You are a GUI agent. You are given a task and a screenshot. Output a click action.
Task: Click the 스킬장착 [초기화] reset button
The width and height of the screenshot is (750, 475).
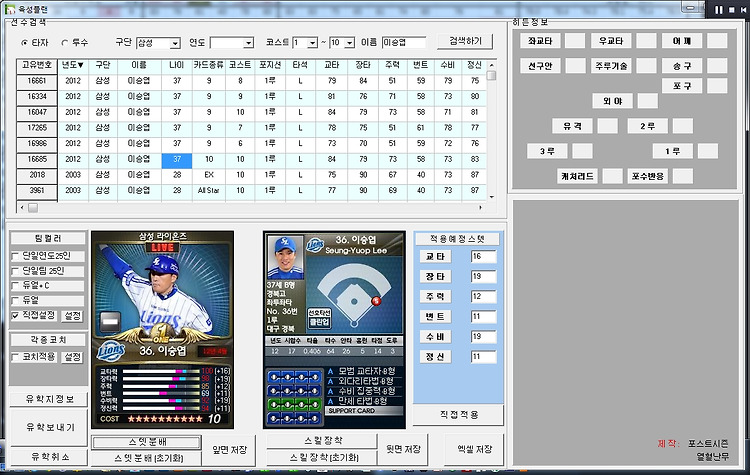322,458
